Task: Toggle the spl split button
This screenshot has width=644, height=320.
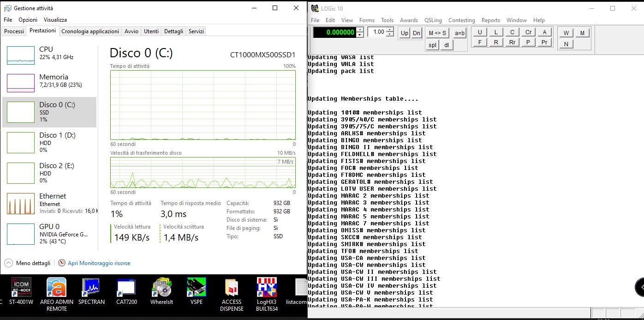Action: [432, 45]
